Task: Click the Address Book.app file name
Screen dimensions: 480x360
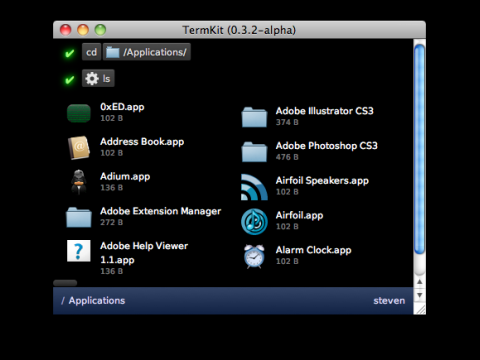Action: tap(142, 142)
